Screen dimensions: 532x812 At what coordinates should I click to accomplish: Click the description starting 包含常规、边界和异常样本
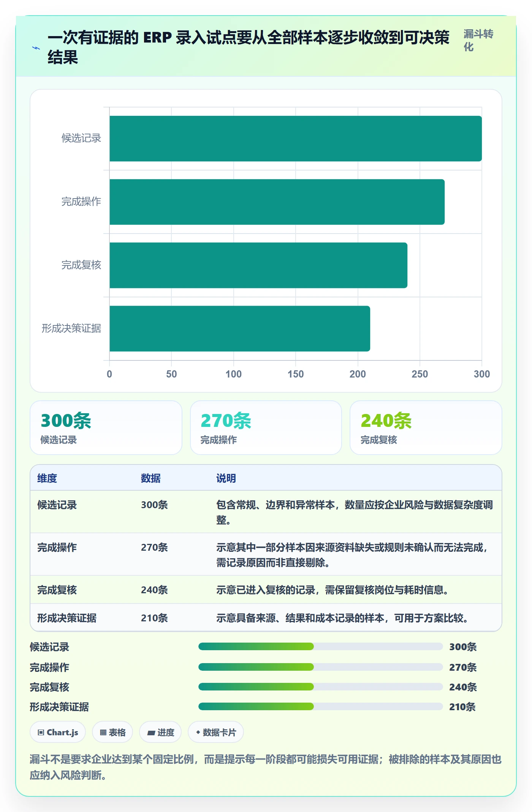pos(355,512)
